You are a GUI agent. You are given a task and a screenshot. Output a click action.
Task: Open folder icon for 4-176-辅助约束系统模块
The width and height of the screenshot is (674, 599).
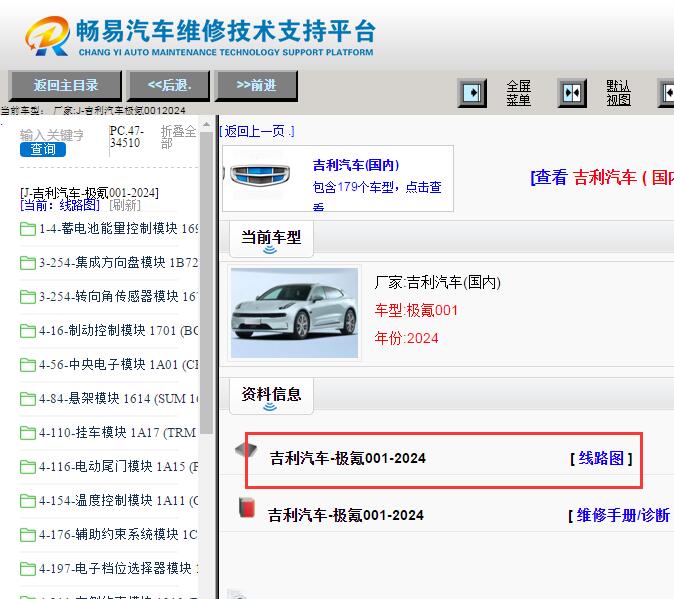coord(28,535)
